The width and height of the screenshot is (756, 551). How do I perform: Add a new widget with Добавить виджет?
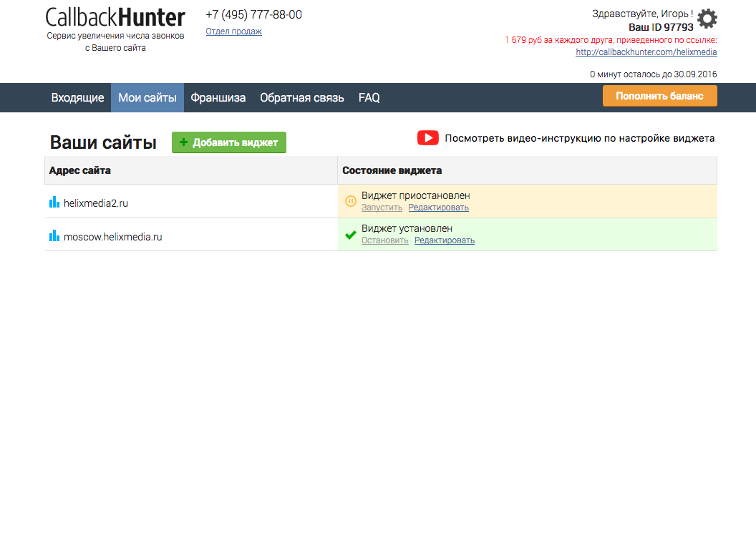tap(229, 142)
